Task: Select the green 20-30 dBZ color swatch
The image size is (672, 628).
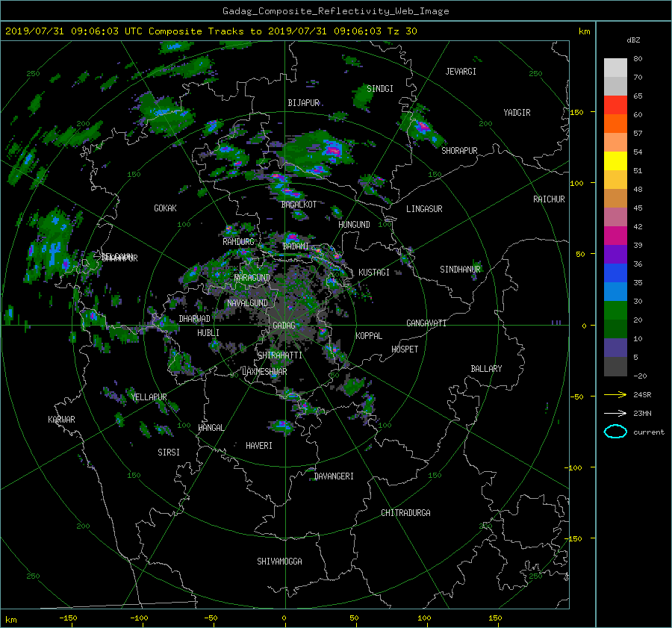Action: pos(615,311)
